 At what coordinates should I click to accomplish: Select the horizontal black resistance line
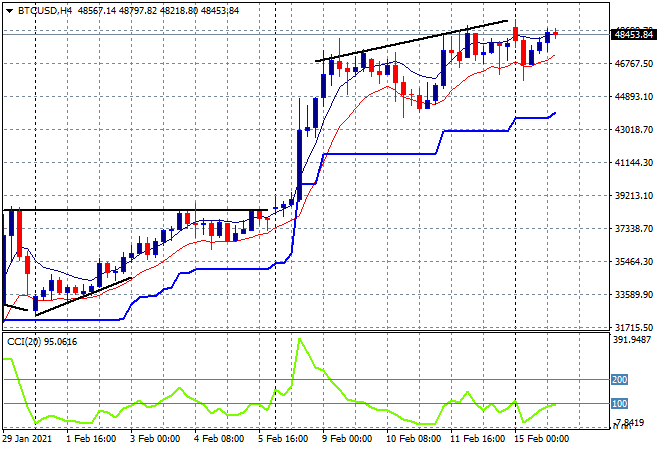(x=135, y=210)
